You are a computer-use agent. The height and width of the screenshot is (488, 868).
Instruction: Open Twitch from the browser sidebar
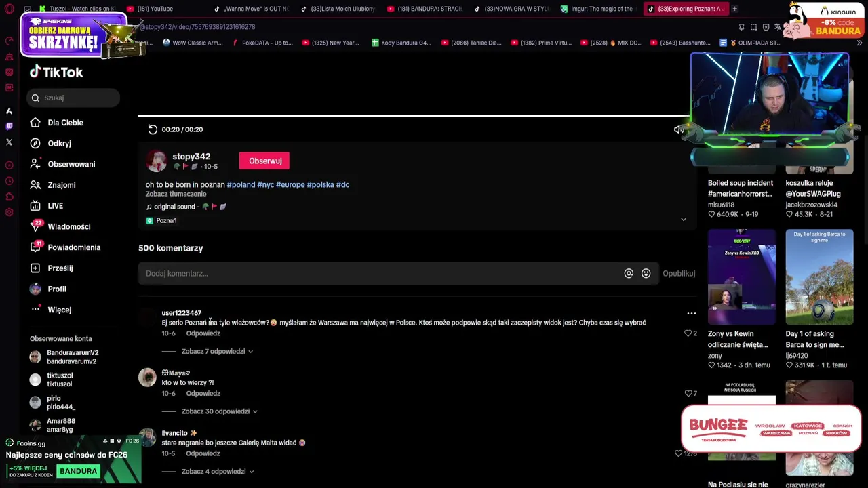point(9,126)
